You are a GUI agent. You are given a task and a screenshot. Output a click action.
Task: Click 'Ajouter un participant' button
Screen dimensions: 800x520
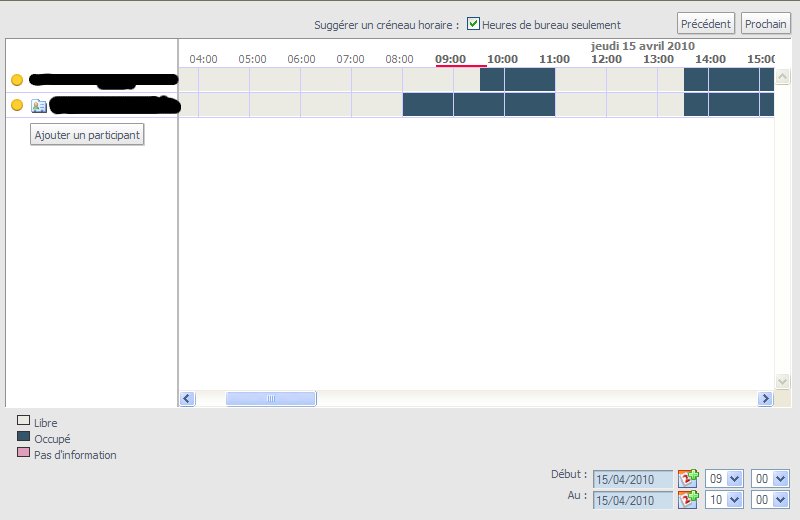click(88, 134)
